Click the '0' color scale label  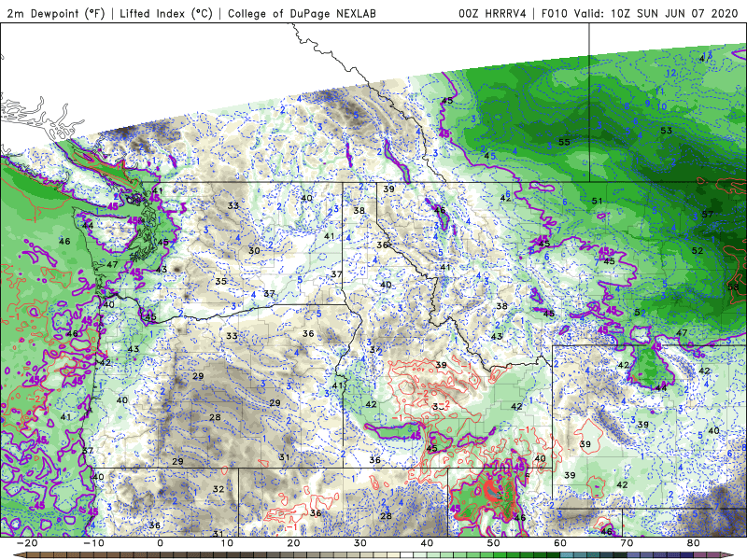click(x=160, y=543)
